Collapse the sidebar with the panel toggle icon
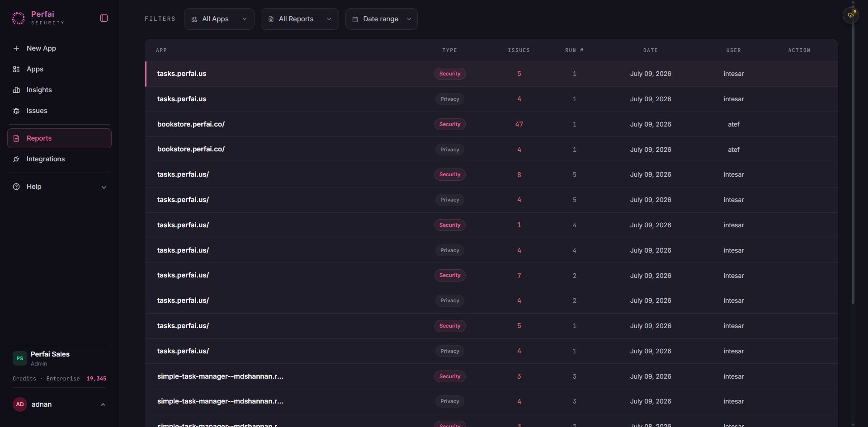 (x=104, y=18)
